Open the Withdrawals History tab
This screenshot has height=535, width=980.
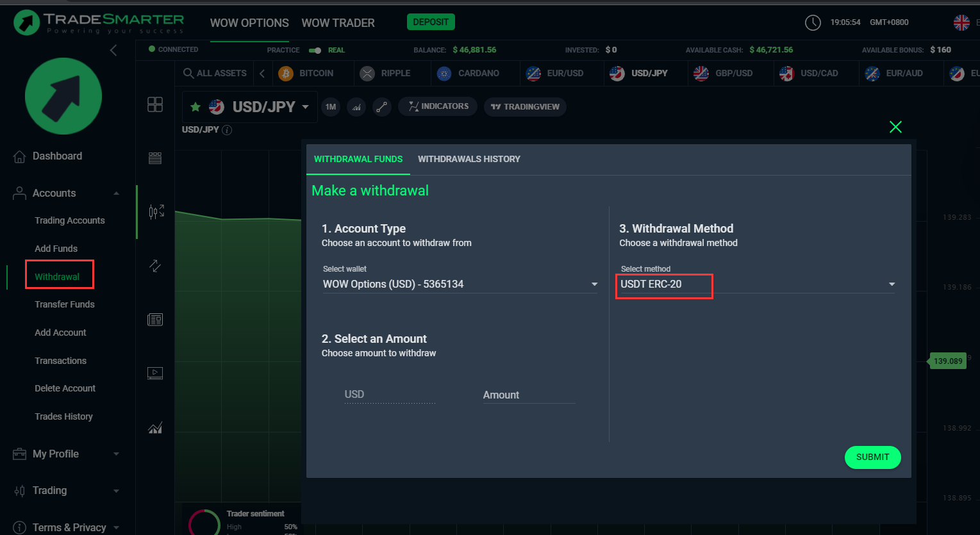pos(469,159)
